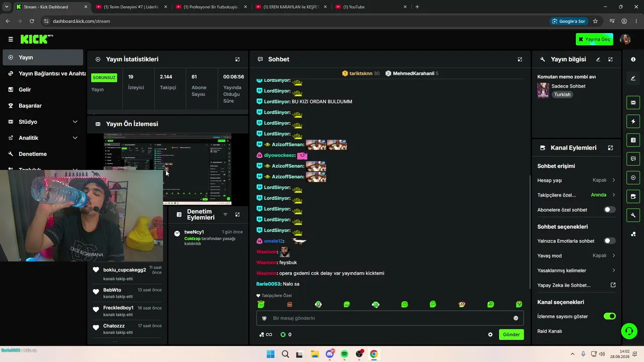644x362 pixels.
Task: Open the Yasaklanmış kelimeler chevron
Action: [613, 270]
